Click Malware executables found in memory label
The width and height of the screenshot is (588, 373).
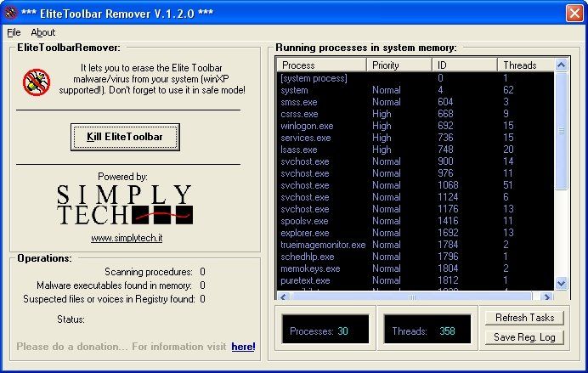pos(114,285)
